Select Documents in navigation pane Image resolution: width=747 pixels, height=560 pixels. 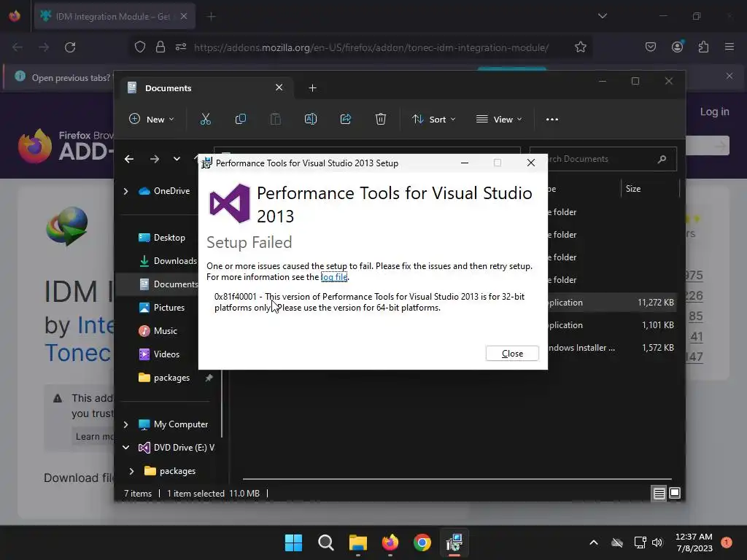point(168,284)
